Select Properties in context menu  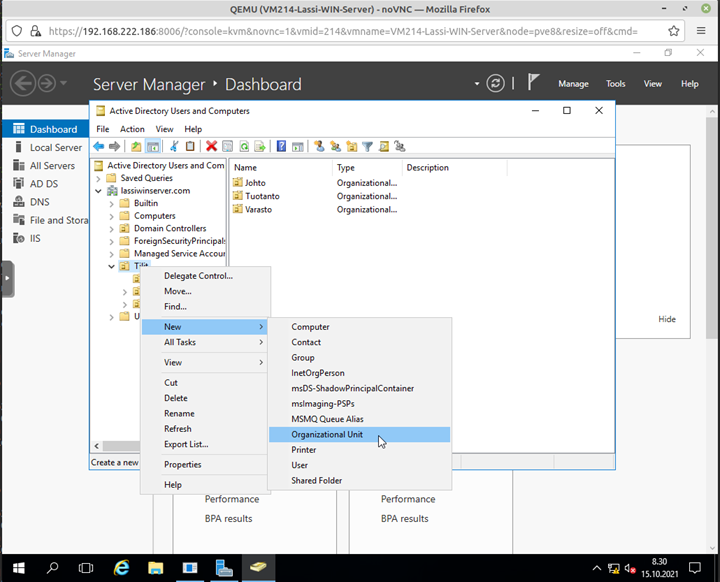204,464
